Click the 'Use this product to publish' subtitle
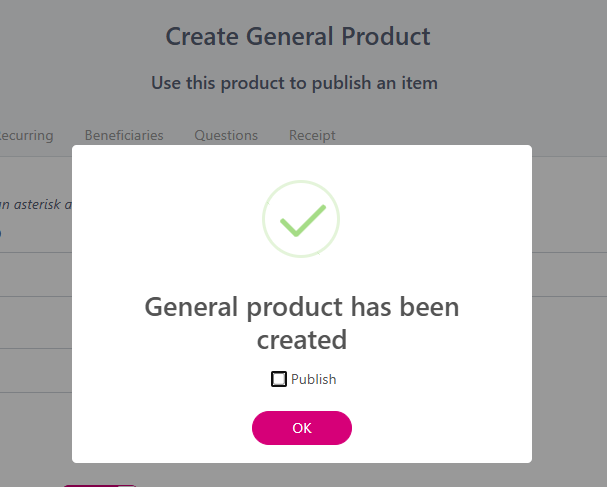This screenshot has width=607, height=487. click(x=294, y=83)
